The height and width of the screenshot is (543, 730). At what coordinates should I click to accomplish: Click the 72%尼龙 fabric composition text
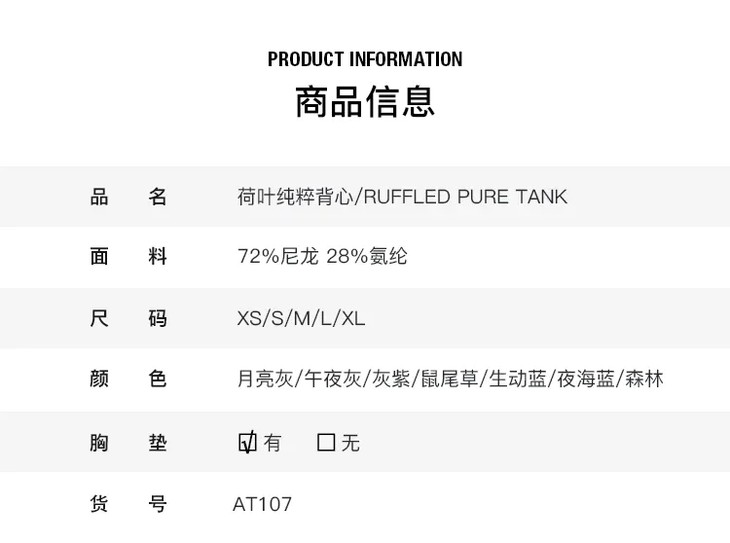coord(278,257)
